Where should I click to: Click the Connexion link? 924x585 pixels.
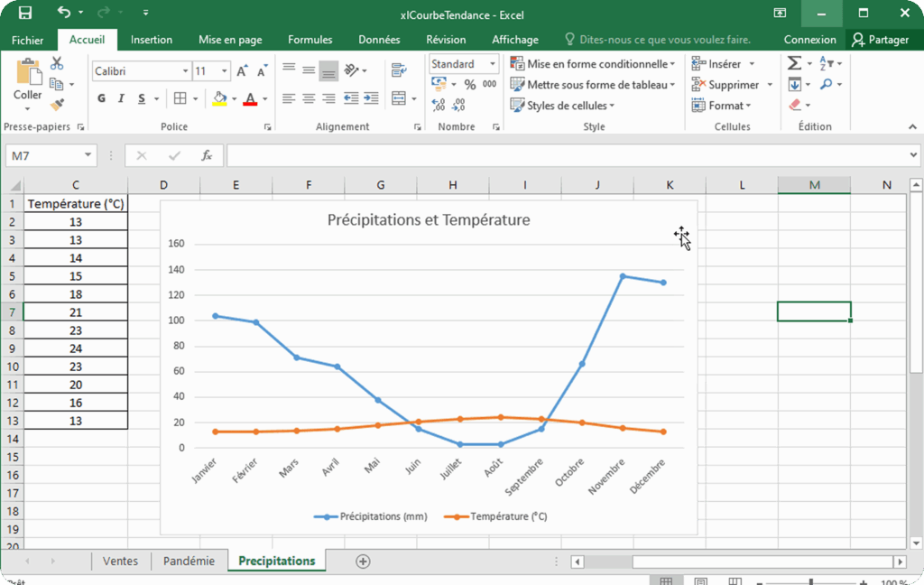pyautogui.click(x=809, y=40)
